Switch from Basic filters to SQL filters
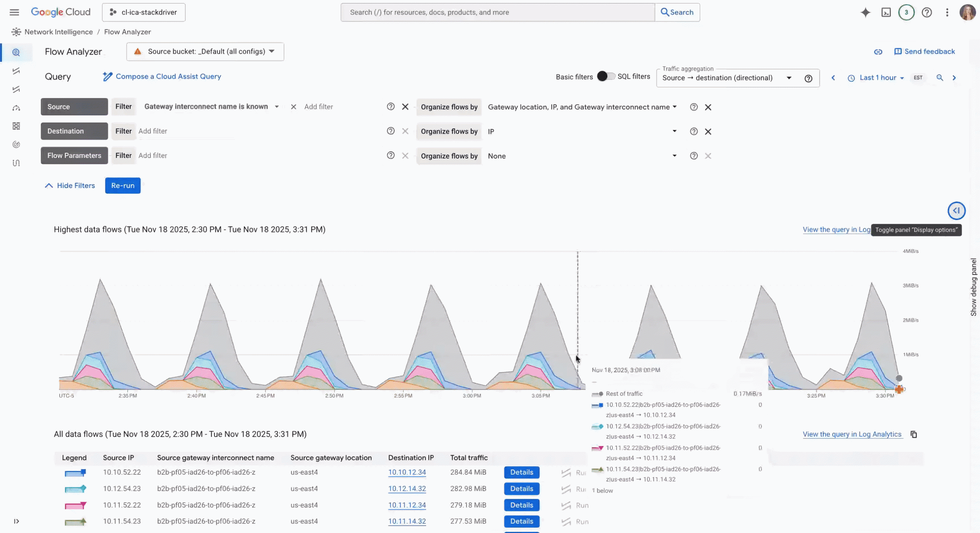The height and width of the screenshot is (533, 980). click(x=606, y=76)
